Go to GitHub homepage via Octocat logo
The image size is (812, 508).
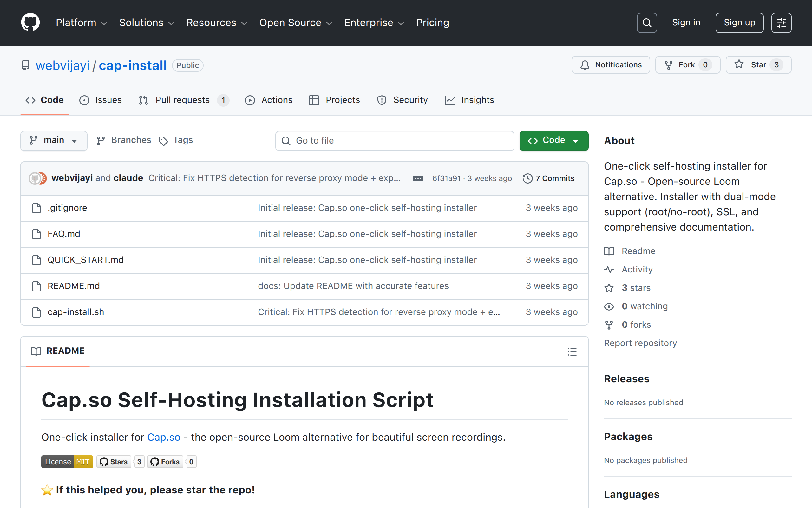[30, 23]
